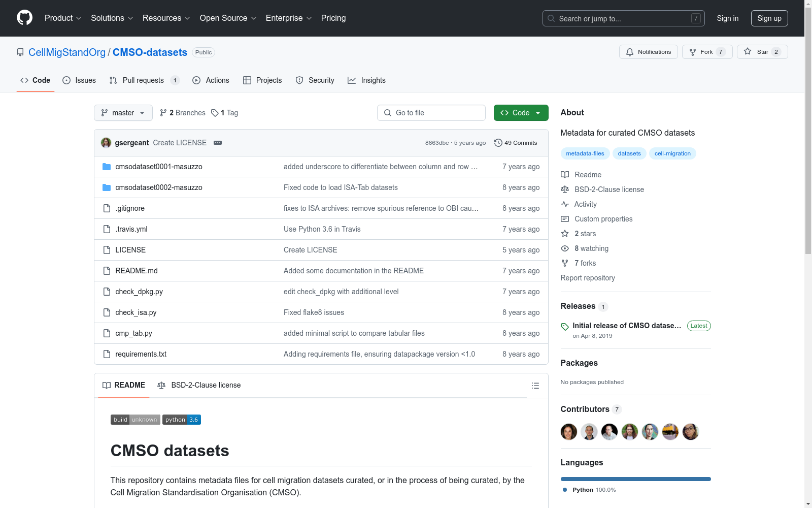812x508 pixels.
Task: Open commit 'Use Python 3.6 in Travis'
Action: [x=322, y=229]
